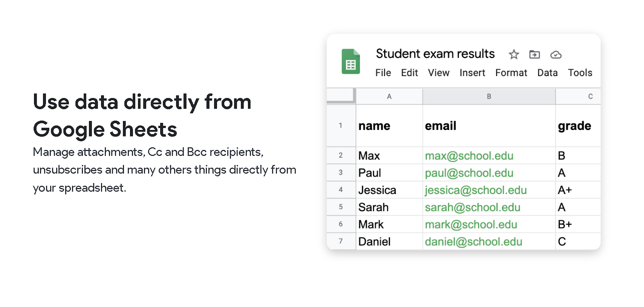
Task: Open the max@school.edu email link
Action: (469, 156)
